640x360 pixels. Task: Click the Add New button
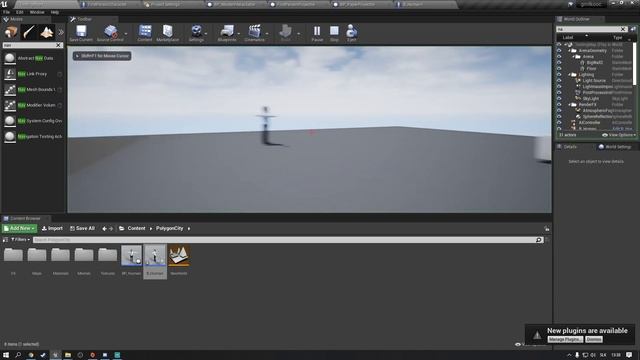pyautogui.click(x=19, y=229)
